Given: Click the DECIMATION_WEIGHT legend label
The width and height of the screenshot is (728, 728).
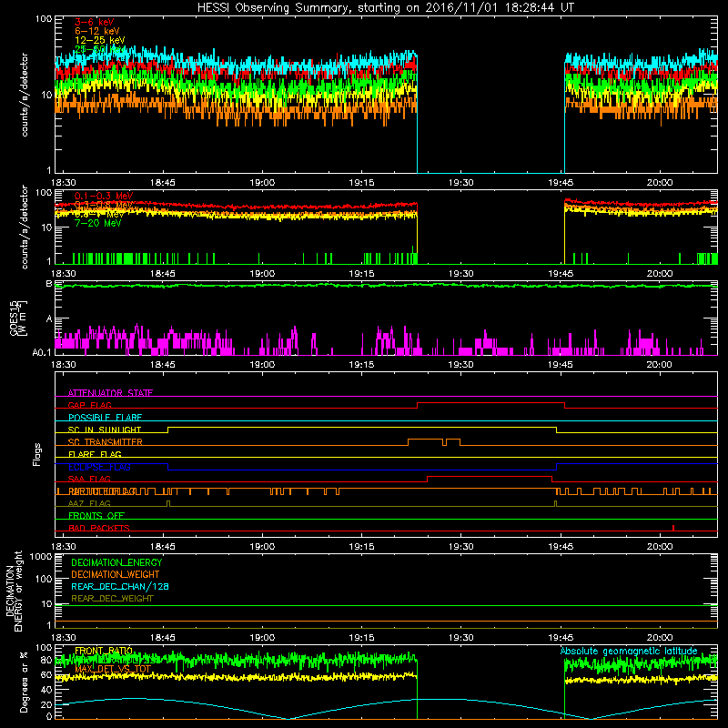Looking at the screenshot, I should pos(116,574).
